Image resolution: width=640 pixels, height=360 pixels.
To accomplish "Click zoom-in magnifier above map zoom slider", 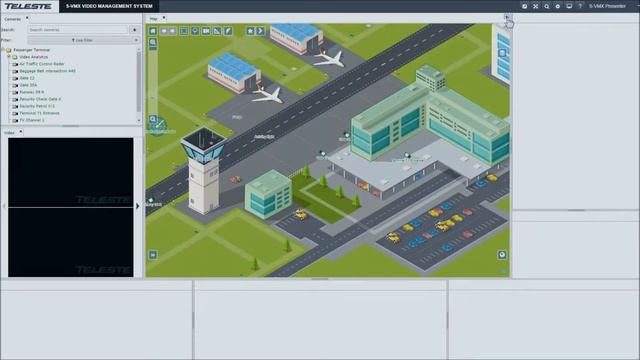I will (153, 42).
